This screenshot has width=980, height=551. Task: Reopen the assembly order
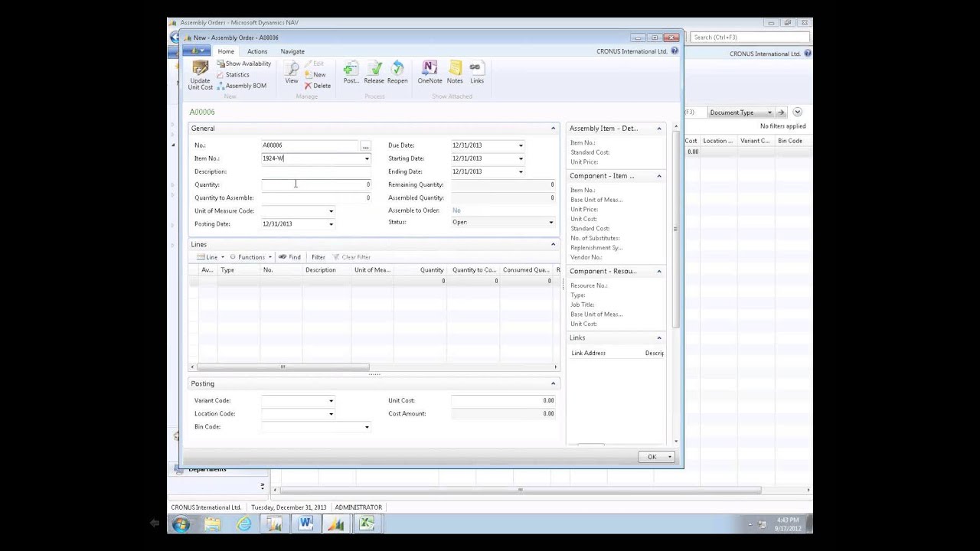click(x=397, y=73)
